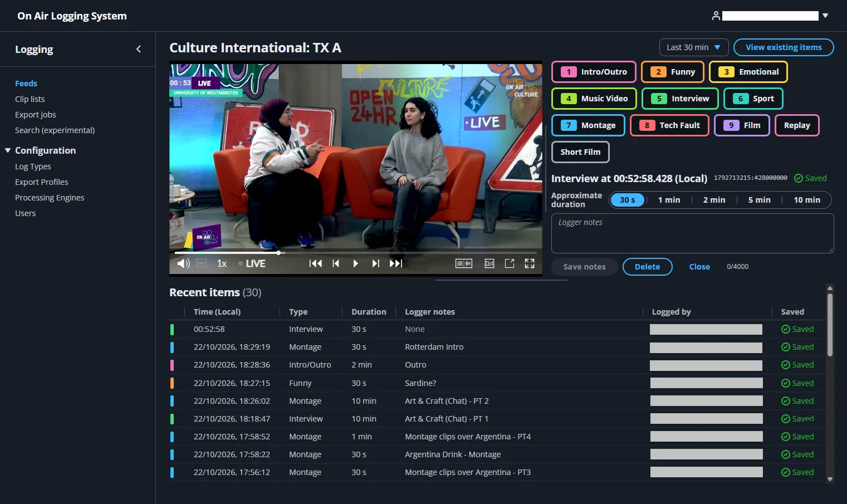
Task: Go to Export jobs page
Action: click(x=36, y=115)
